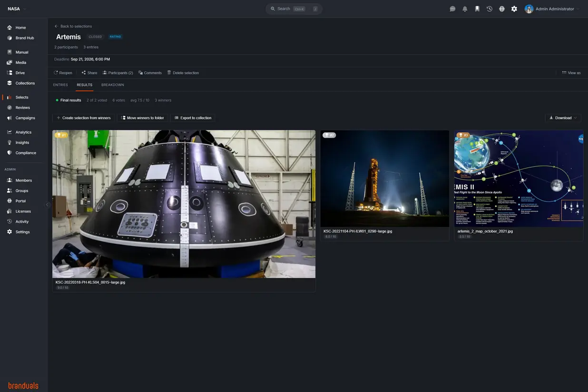
Task: Click the CLOSED status badge
Action: tap(95, 37)
